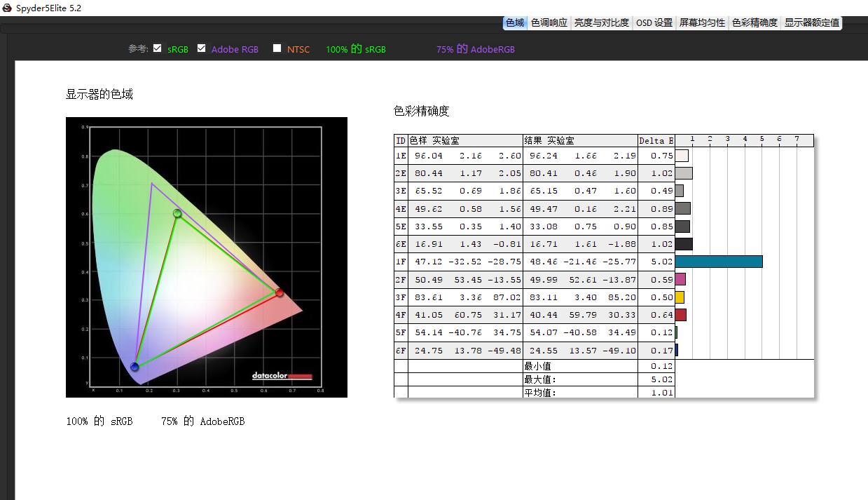Enable the NTSC reference checkbox
This screenshot has height=500, width=868.
pyautogui.click(x=277, y=49)
